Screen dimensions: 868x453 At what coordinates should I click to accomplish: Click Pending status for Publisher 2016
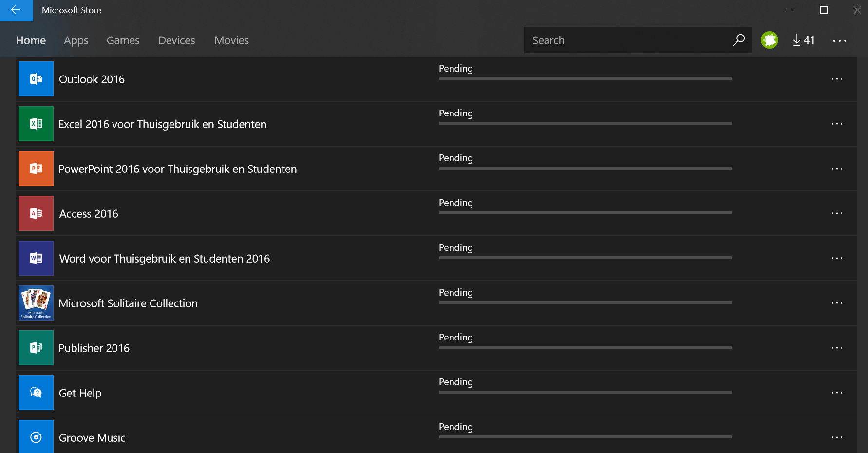click(x=455, y=338)
